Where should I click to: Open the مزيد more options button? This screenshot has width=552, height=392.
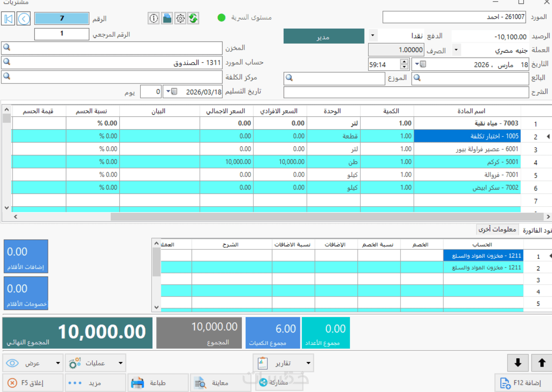pyautogui.click(x=95, y=383)
